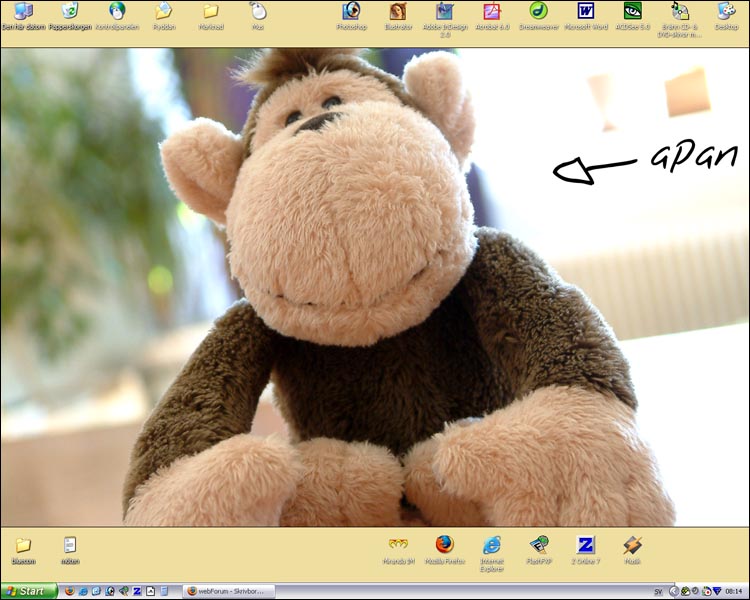The height and width of the screenshot is (600, 750).
Task: Launch ACDSee 5.0 shortcut
Action: (x=633, y=11)
